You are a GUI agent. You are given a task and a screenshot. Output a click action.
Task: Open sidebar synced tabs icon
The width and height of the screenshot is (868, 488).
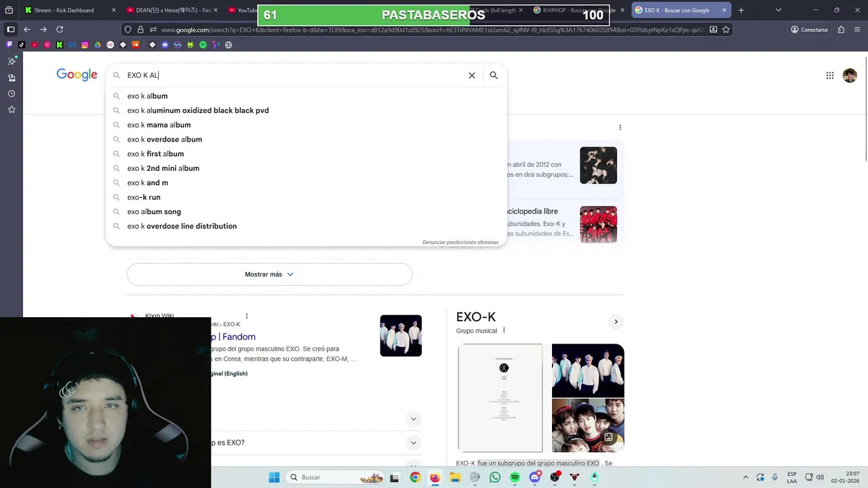click(12, 78)
